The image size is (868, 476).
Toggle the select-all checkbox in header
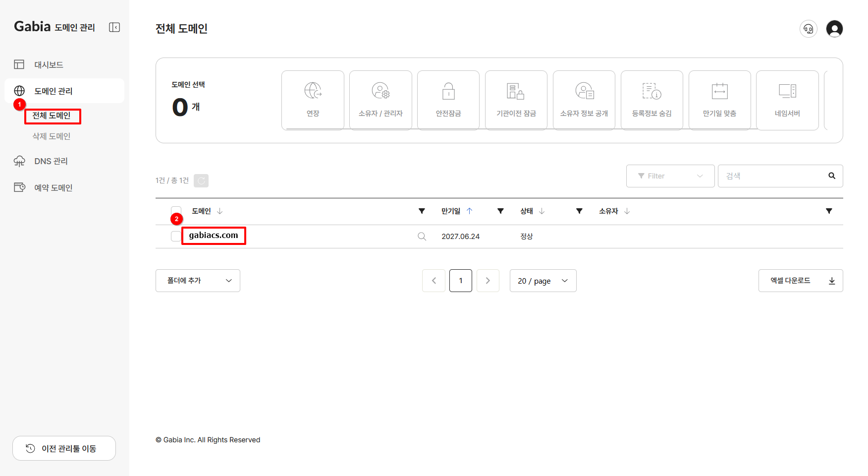pyautogui.click(x=176, y=211)
